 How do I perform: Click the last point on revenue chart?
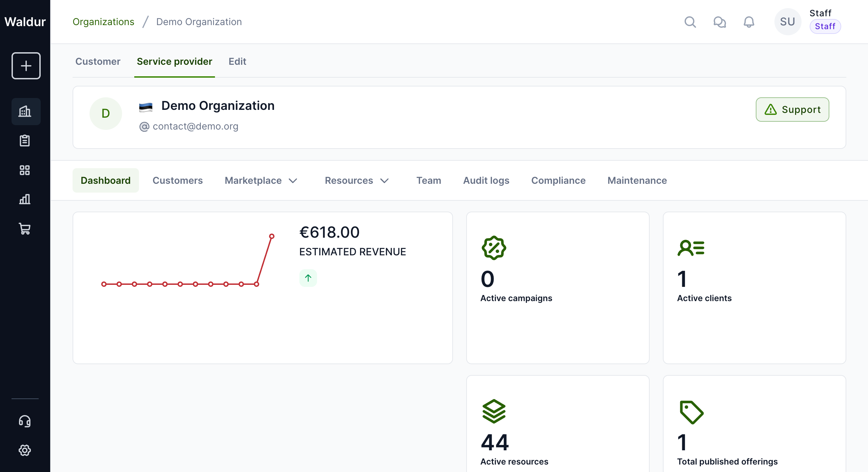(x=272, y=236)
